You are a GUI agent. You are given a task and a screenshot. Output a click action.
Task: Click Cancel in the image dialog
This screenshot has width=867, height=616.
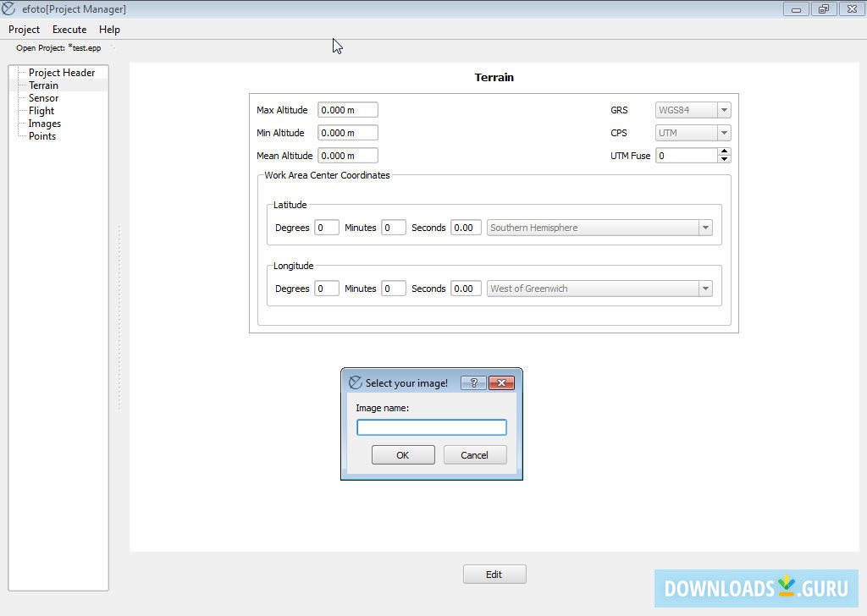pos(475,455)
